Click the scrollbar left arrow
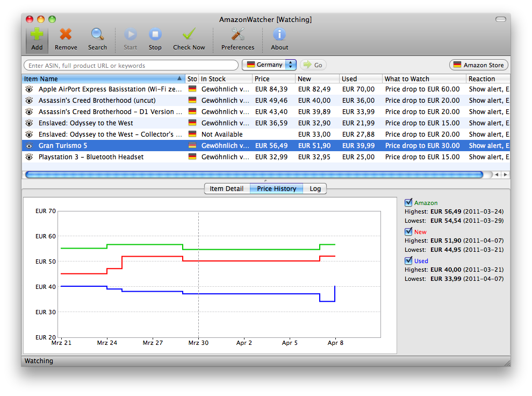 pos(497,174)
